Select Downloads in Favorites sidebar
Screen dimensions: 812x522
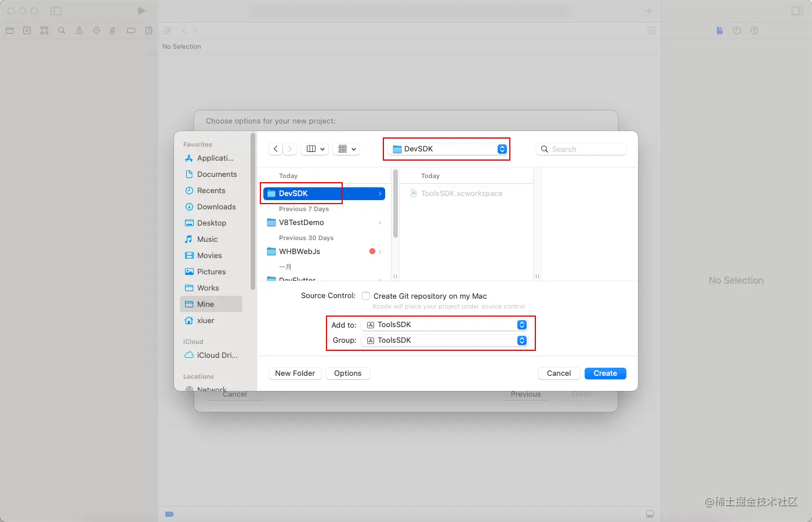pos(211,207)
